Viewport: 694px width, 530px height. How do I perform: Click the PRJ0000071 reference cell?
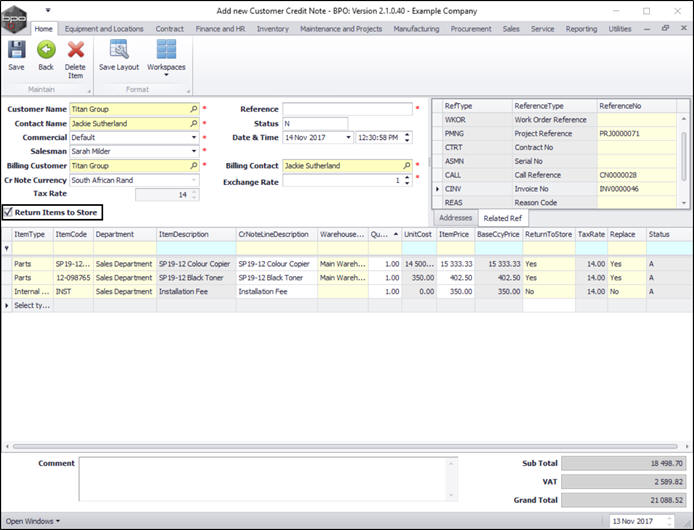click(x=636, y=133)
